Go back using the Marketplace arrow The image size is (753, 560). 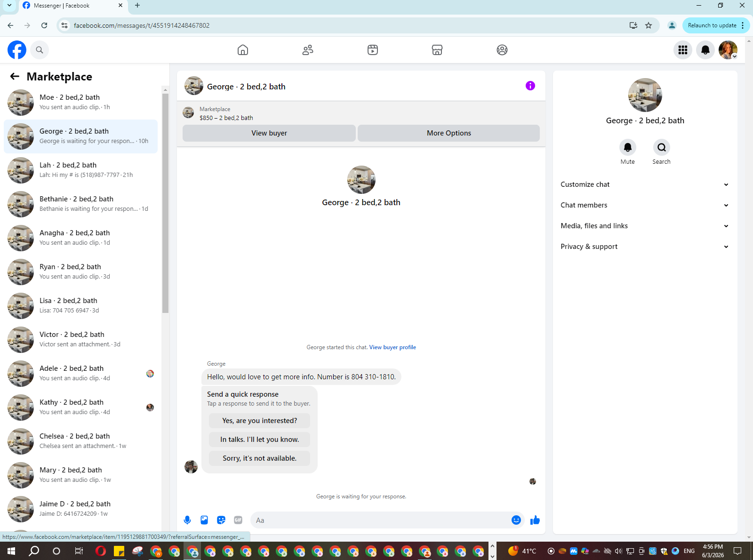(15, 76)
